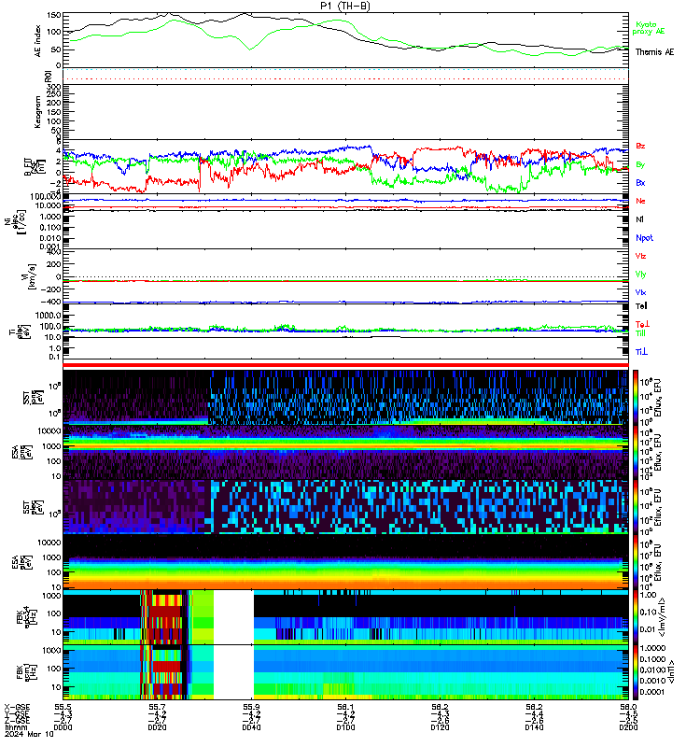
Task: Click the SST electron spectrogram Eflux colorbar
Action: (636, 507)
